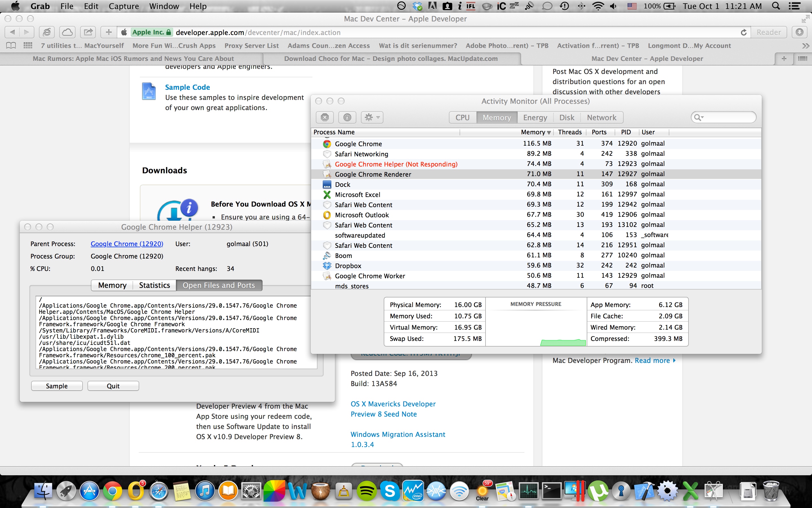Open Notification Center from the menu bar

pos(795,6)
